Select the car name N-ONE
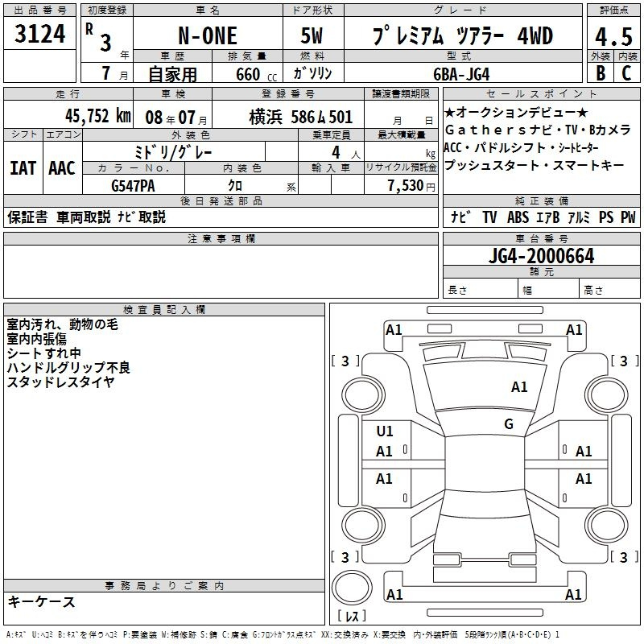This screenshot has width=644, height=644. pyautogui.click(x=207, y=36)
